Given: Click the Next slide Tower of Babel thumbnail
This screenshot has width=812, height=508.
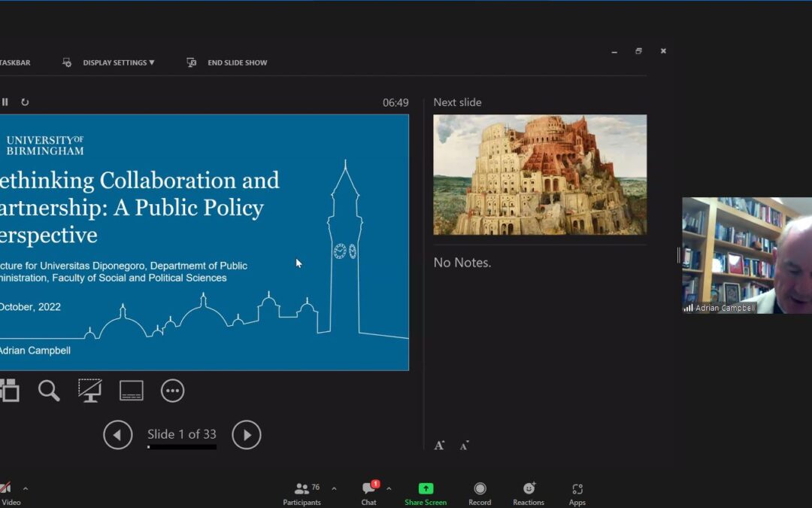Looking at the screenshot, I should pos(540,175).
